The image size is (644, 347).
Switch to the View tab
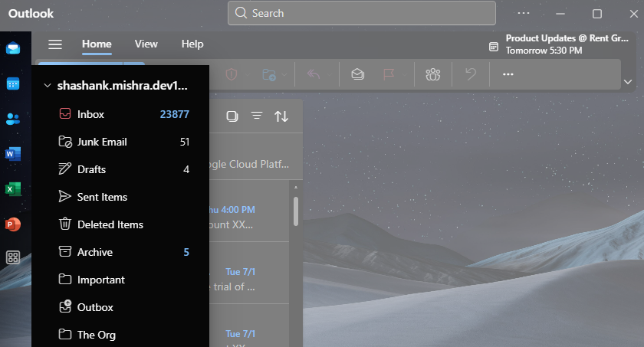pyautogui.click(x=146, y=44)
